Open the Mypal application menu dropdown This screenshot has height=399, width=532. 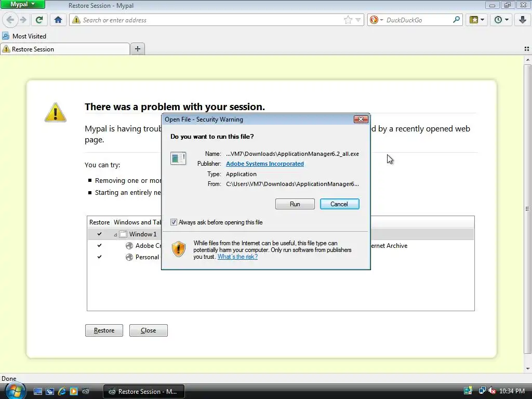(x=23, y=4)
